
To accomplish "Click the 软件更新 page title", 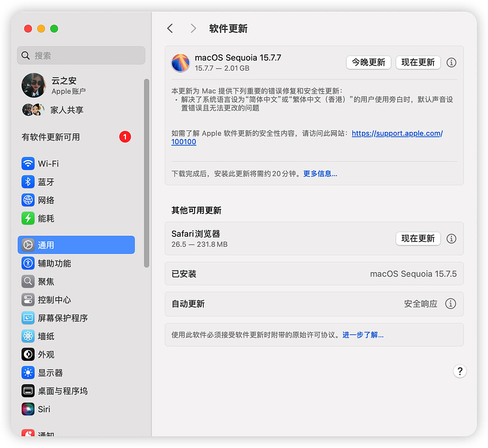I will tap(228, 29).
